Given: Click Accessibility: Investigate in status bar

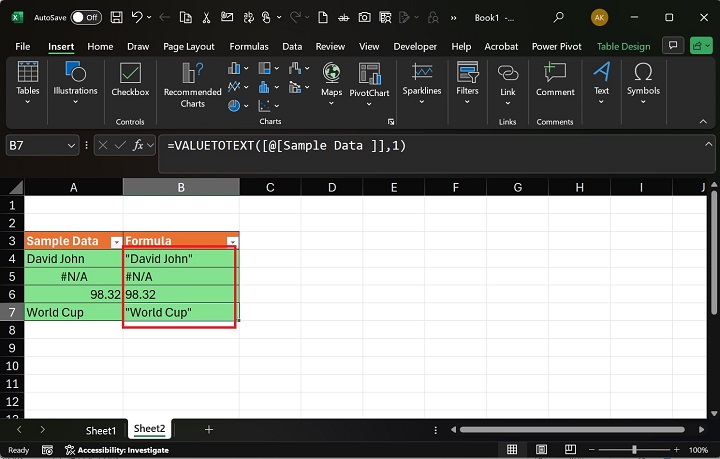Looking at the screenshot, I should point(124,450).
